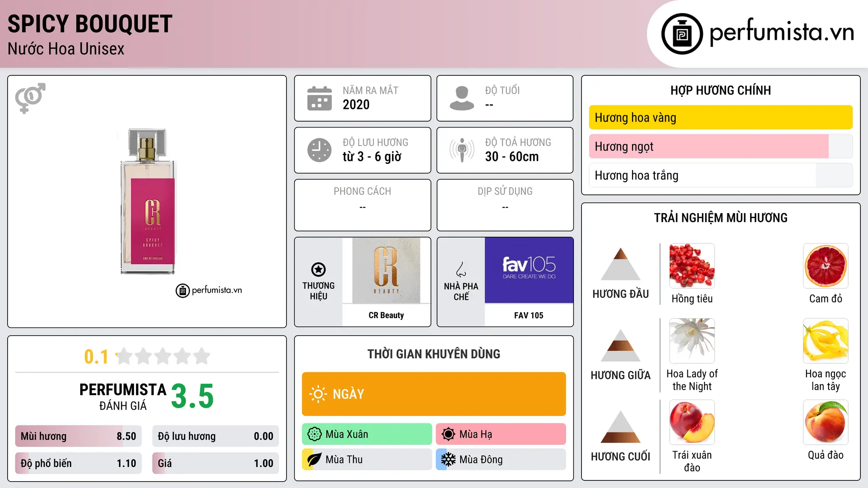The height and width of the screenshot is (488, 868).
Task: Click the Perfumista 3.5 rating score
Action: pos(192,396)
